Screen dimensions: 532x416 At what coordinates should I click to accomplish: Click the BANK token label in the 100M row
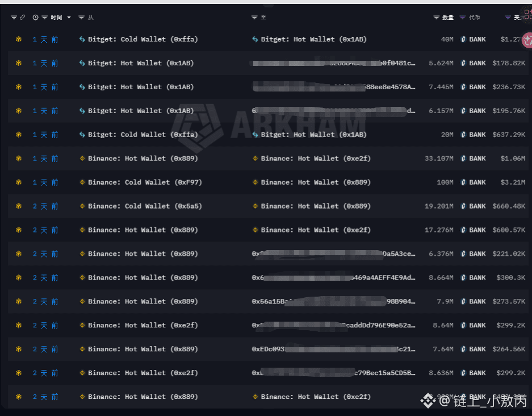point(477,182)
